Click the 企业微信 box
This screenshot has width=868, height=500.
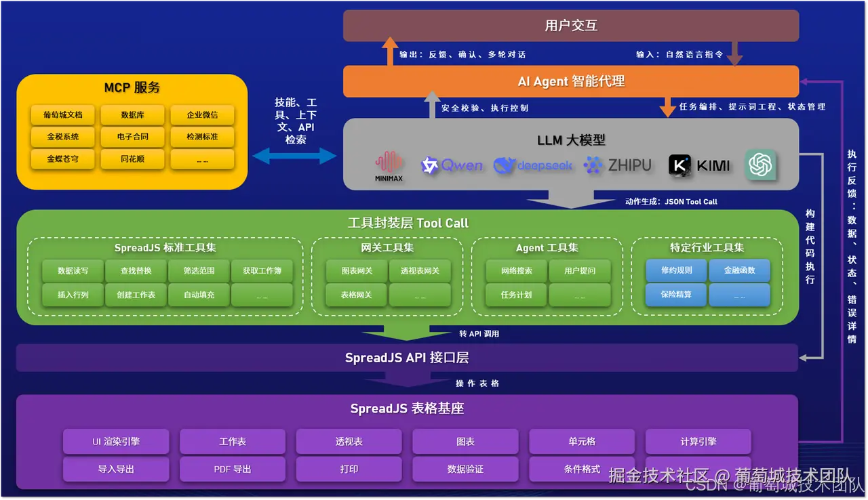[x=203, y=114]
